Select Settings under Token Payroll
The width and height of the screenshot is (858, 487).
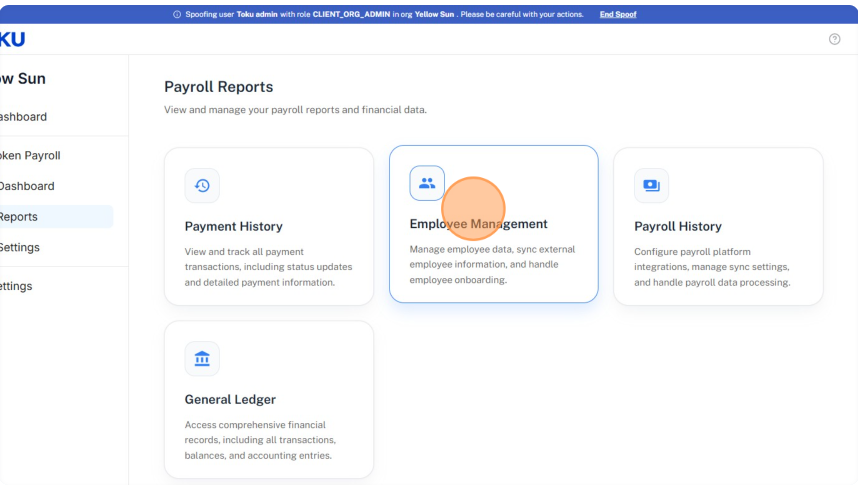tap(20, 247)
